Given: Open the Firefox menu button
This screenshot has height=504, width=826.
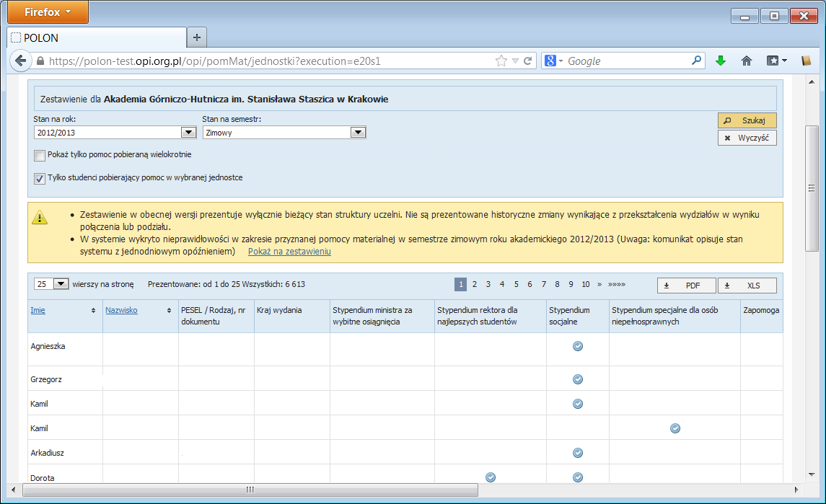Looking at the screenshot, I should [x=48, y=12].
